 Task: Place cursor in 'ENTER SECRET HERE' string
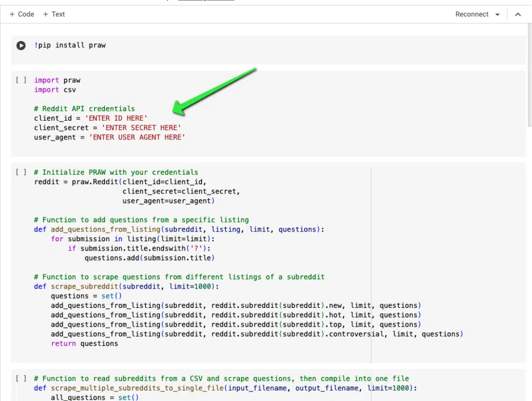(141, 127)
